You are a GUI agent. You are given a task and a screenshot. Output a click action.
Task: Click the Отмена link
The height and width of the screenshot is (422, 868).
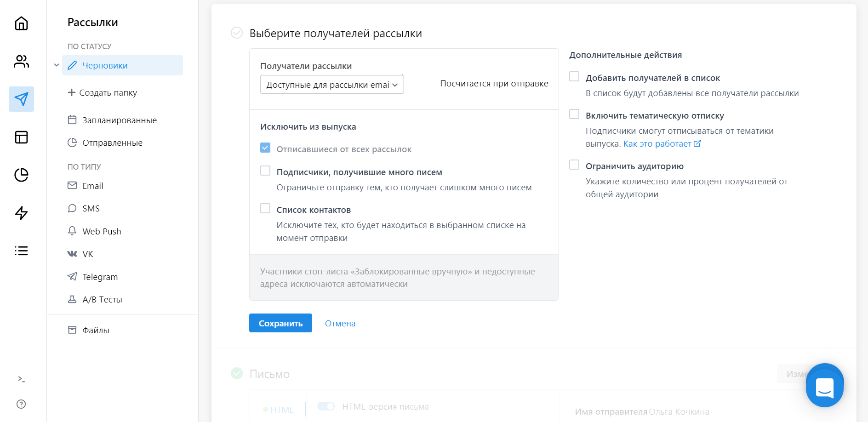point(340,323)
